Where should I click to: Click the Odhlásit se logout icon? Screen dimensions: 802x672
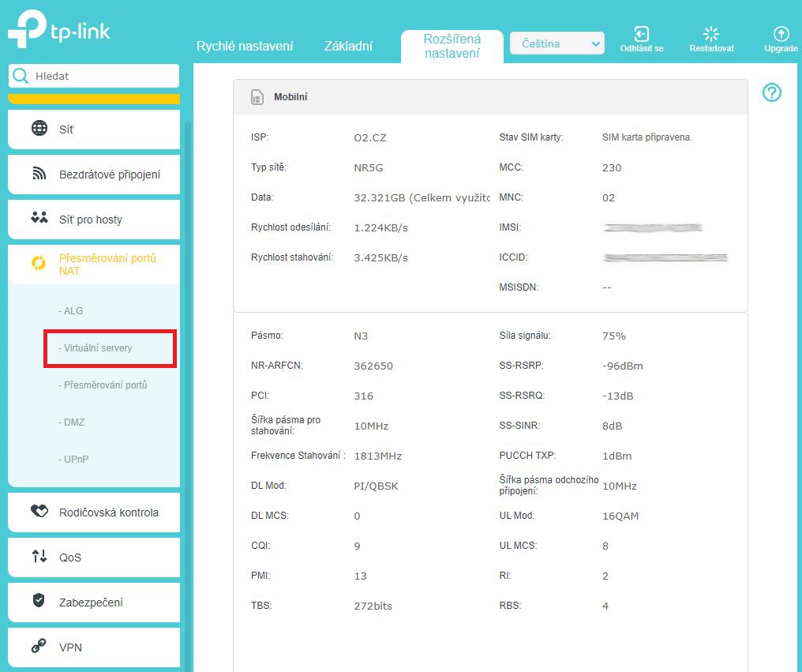tap(641, 34)
